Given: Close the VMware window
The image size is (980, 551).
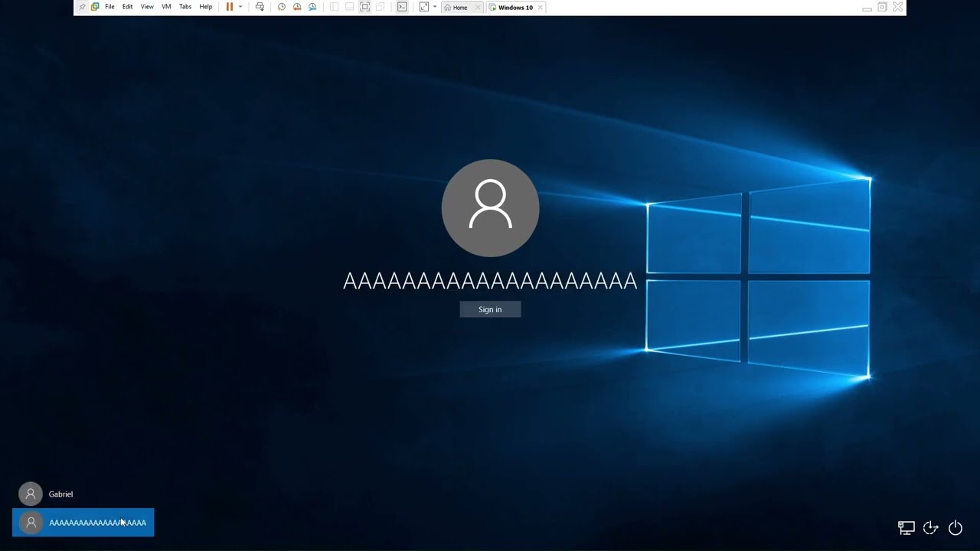Looking at the screenshot, I should (x=898, y=7).
